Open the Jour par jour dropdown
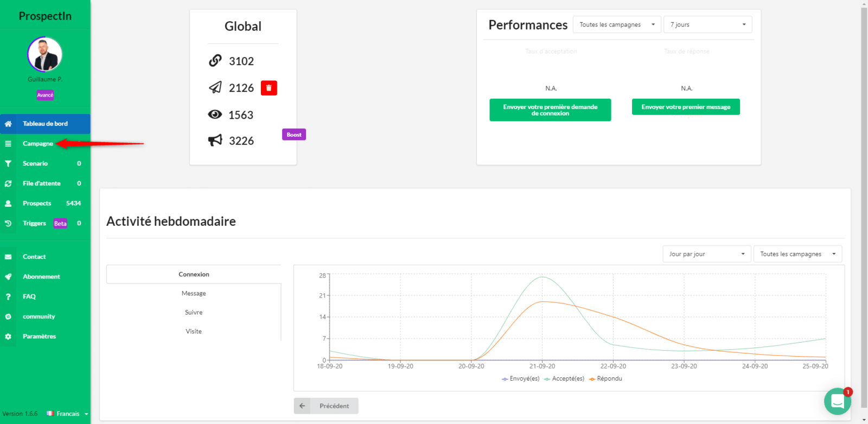Image resolution: width=868 pixels, height=424 pixels. point(707,254)
